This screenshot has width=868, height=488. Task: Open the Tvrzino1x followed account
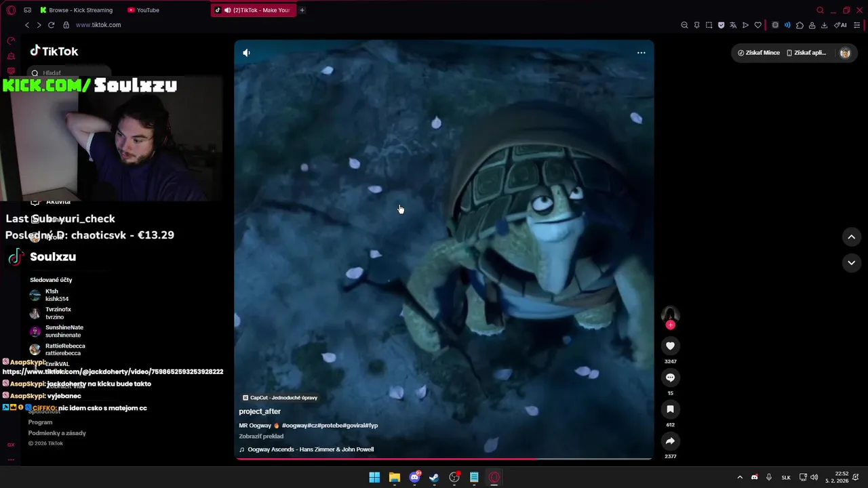pyautogui.click(x=51, y=313)
